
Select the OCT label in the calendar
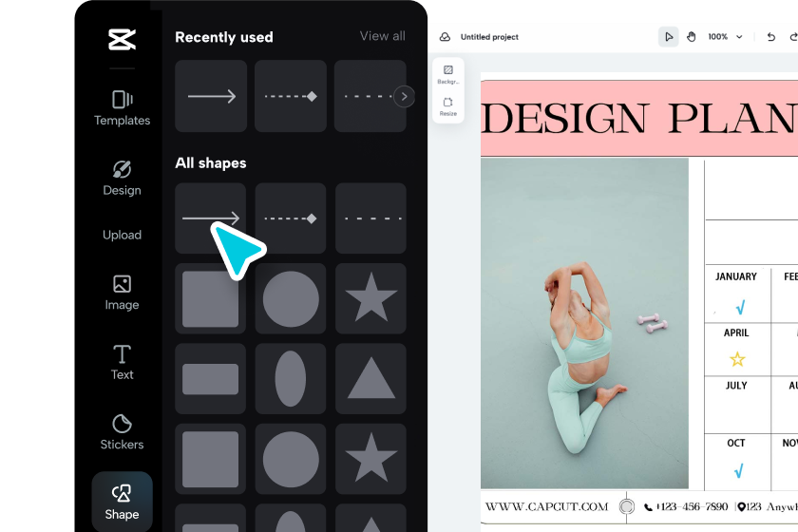tap(736, 443)
